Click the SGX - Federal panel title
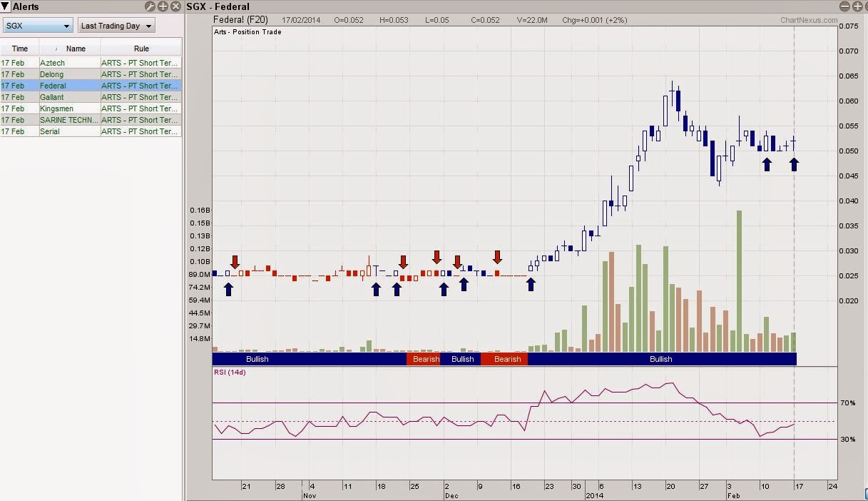The height and width of the screenshot is (501, 868). (x=218, y=6)
